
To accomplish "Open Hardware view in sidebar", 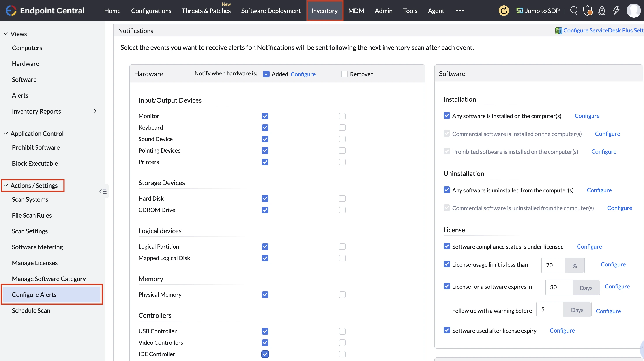I will coord(26,64).
